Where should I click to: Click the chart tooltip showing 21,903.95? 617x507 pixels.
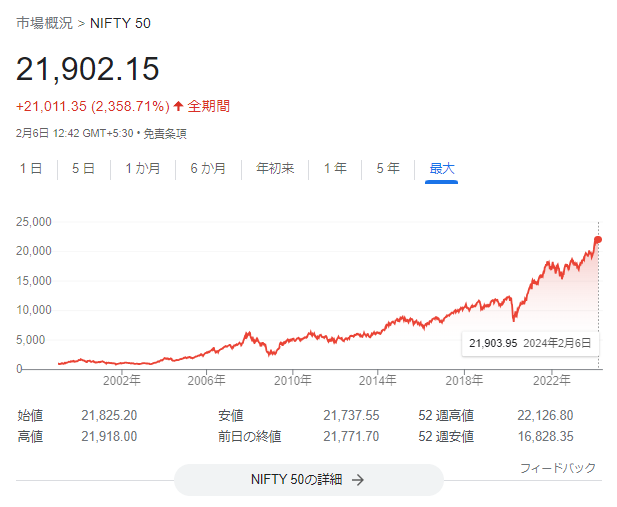[530, 343]
